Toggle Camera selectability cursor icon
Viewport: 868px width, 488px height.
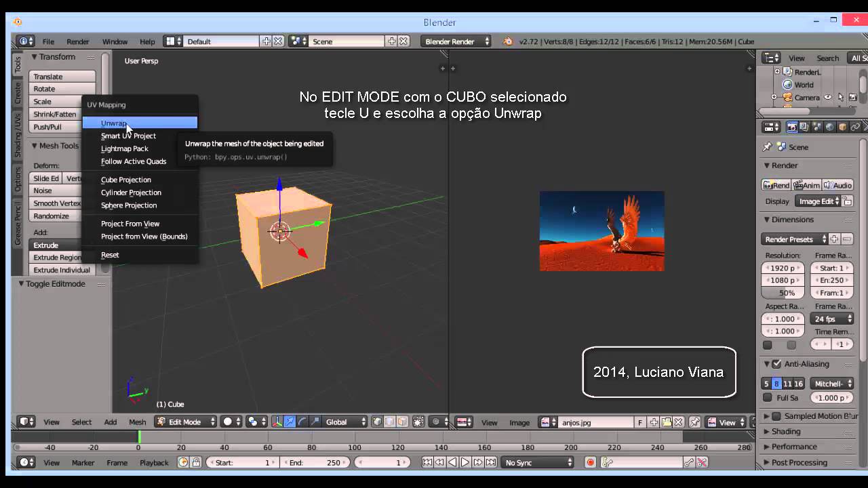[x=841, y=98]
